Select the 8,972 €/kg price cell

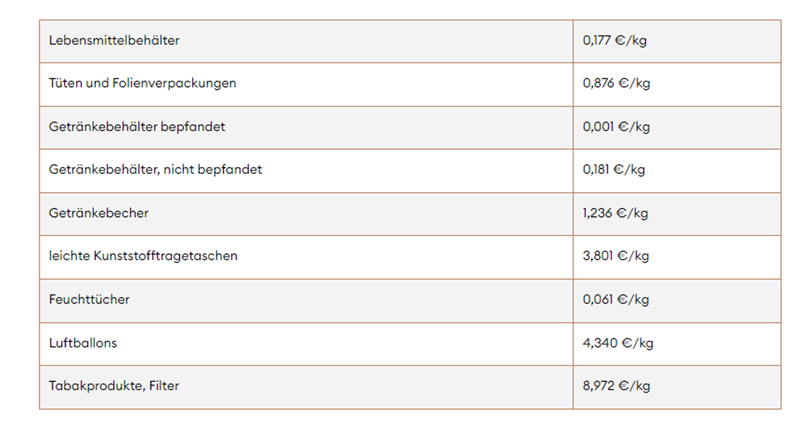click(x=617, y=386)
